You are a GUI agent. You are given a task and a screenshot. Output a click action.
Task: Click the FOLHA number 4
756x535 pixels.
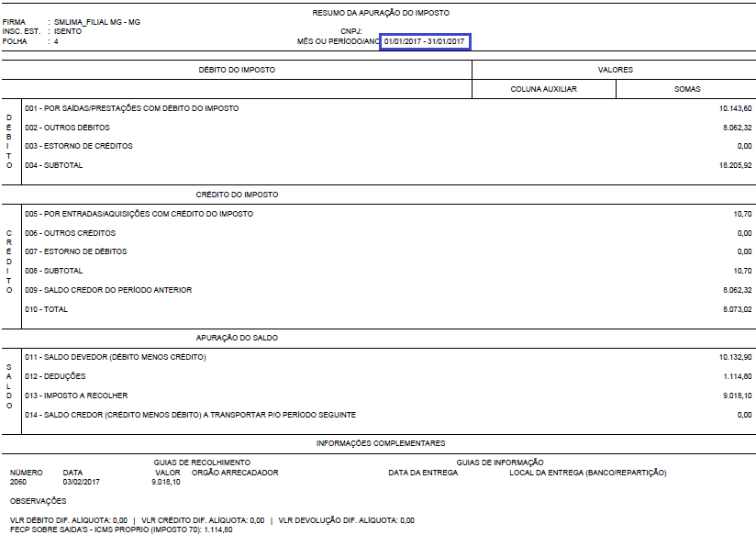coord(56,41)
